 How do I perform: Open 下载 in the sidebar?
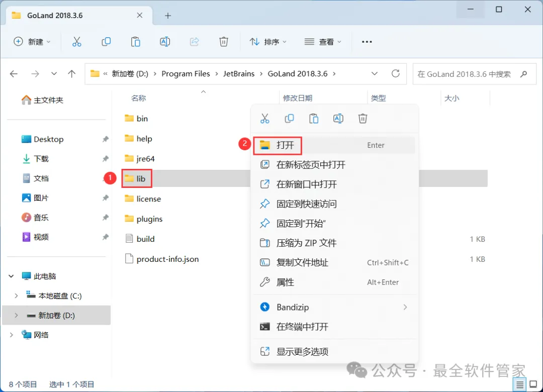point(35,159)
